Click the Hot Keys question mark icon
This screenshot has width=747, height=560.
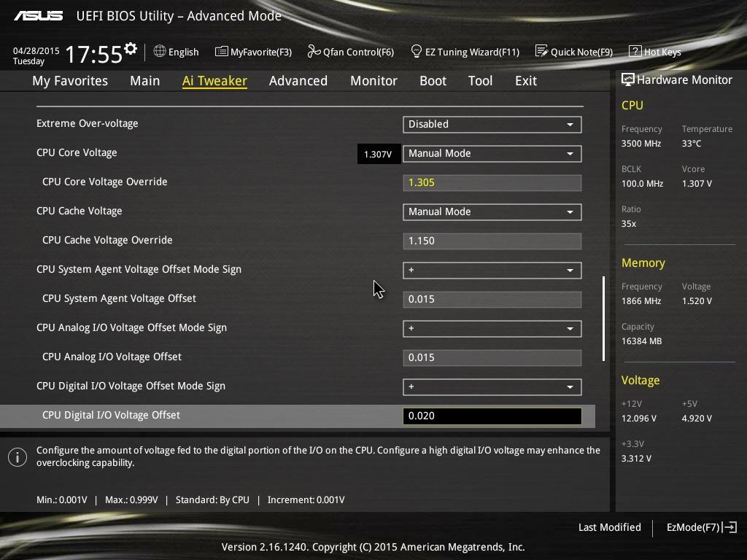635,51
